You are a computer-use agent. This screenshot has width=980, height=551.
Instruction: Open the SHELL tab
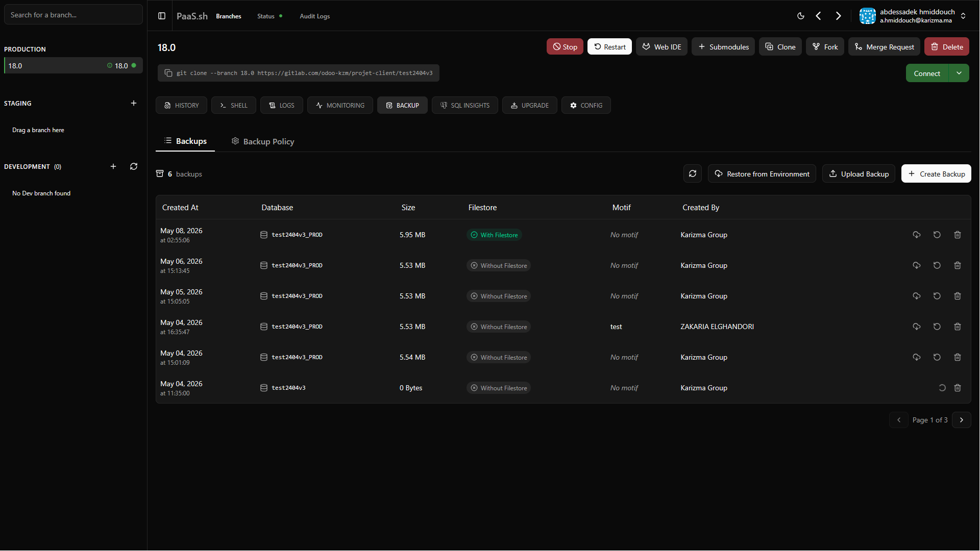point(234,105)
